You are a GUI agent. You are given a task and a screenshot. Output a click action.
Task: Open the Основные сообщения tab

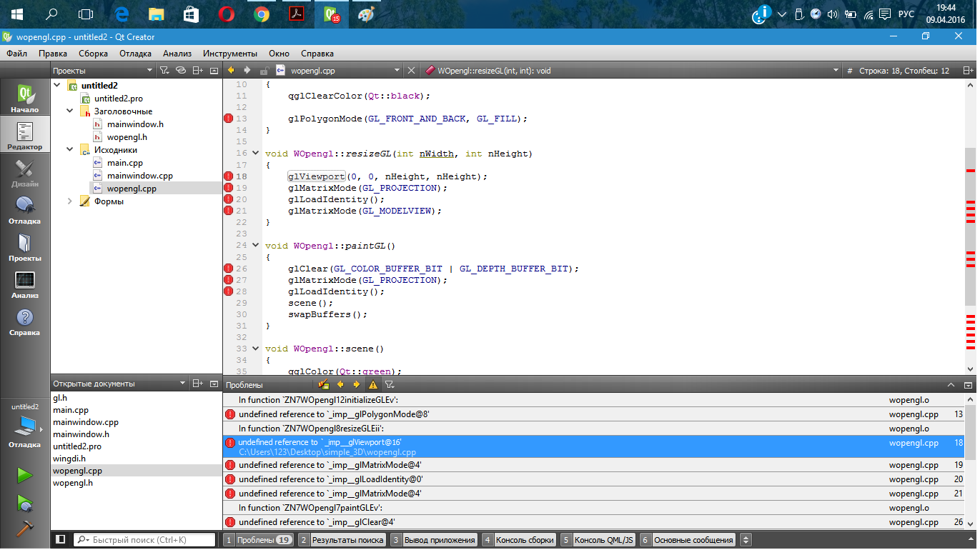pyautogui.click(x=687, y=540)
